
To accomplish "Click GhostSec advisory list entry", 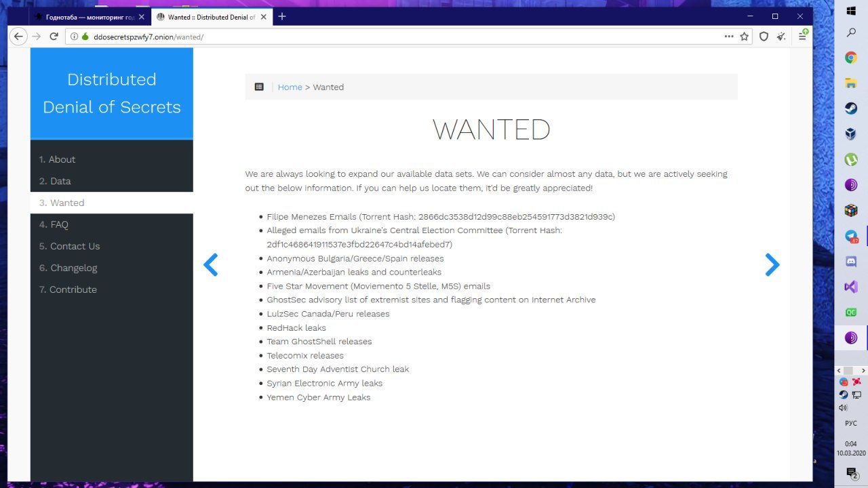I will coord(431,300).
